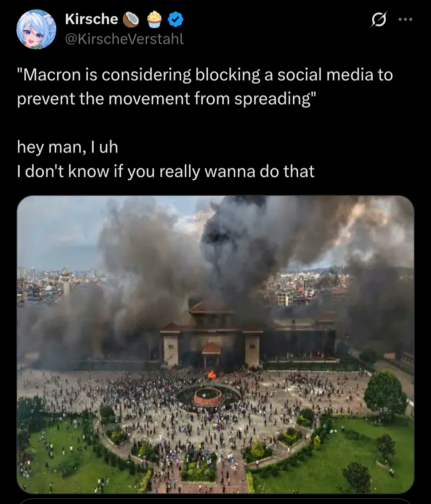Click the cupcake emoji in display name
This screenshot has width=431, height=504.
(x=154, y=19)
